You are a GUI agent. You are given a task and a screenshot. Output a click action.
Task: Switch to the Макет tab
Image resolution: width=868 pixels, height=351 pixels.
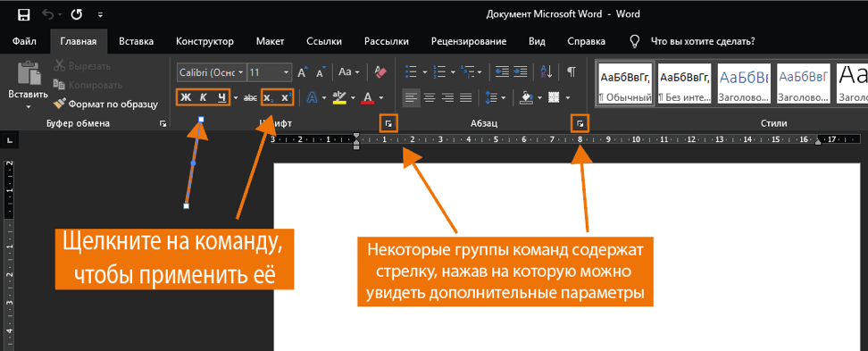pyautogui.click(x=271, y=41)
